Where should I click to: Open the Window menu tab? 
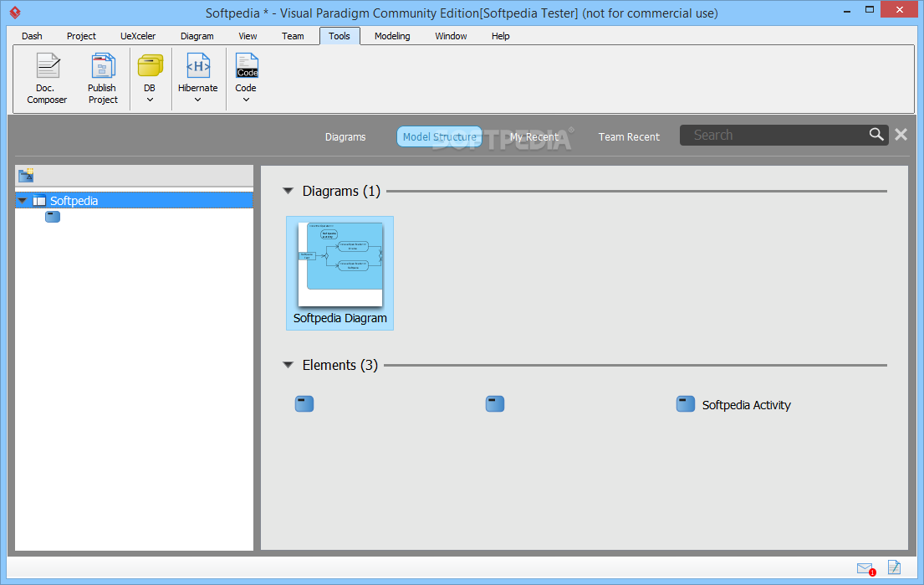451,36
